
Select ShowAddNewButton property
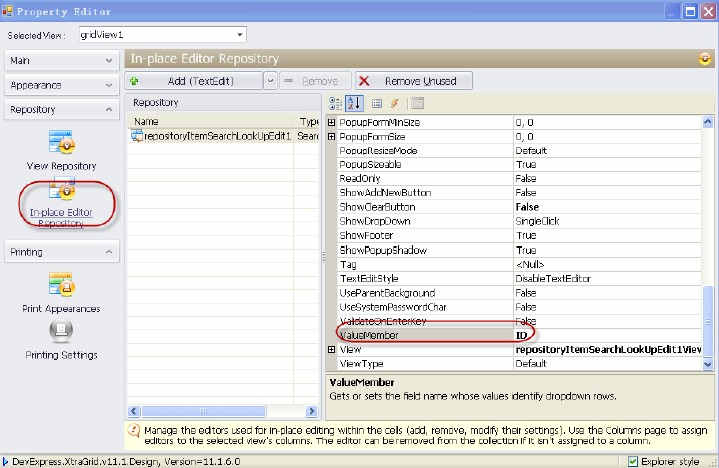coord(519,193)
